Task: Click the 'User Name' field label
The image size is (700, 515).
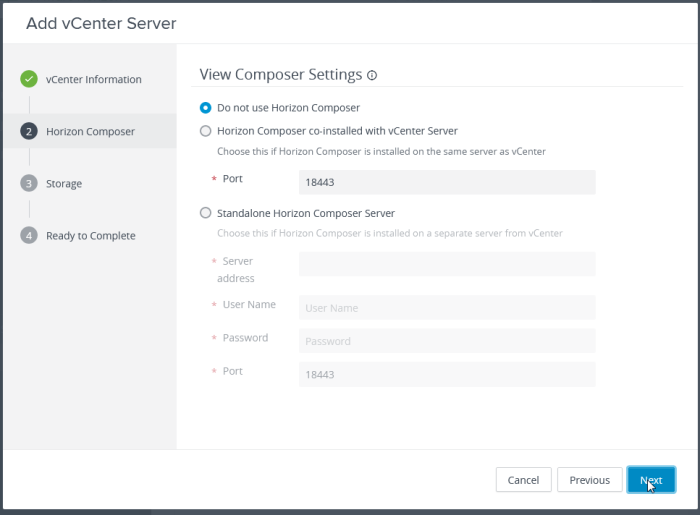Action: (249, 304)
